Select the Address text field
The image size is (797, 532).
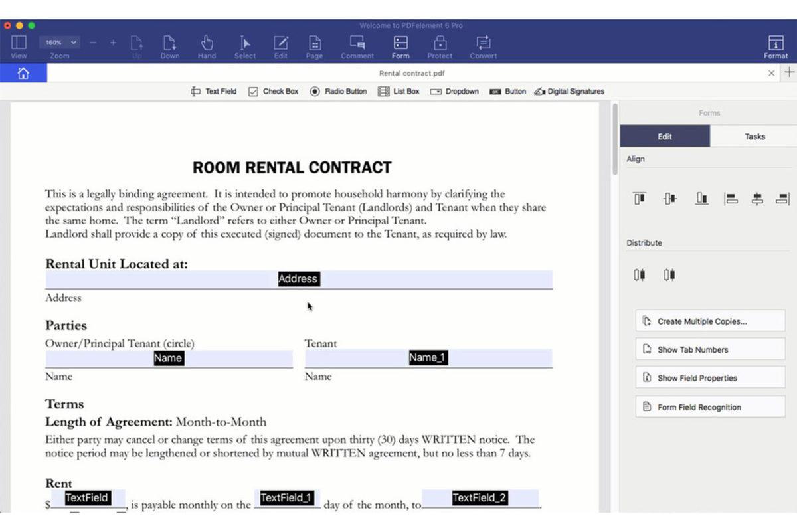point(298,280)
